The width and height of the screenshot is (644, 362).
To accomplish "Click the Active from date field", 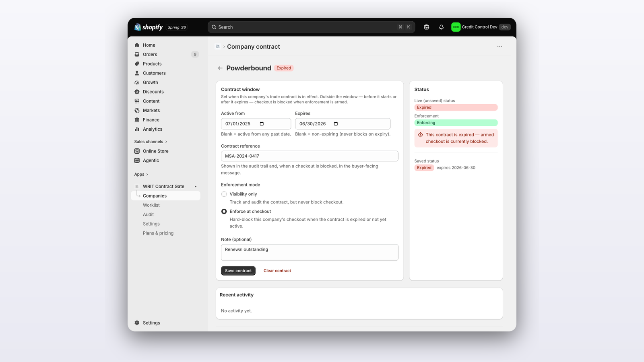I will pos(256,124).
